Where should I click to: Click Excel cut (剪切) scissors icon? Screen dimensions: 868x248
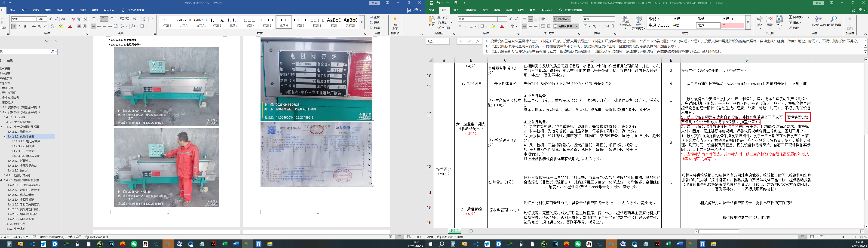pos(442,17)
